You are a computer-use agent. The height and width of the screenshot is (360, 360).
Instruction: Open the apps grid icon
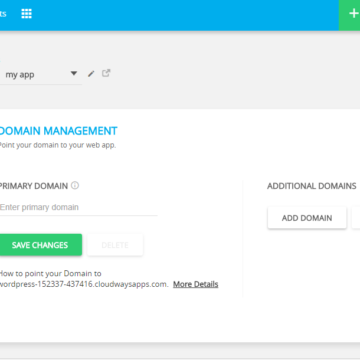(27, 14)
